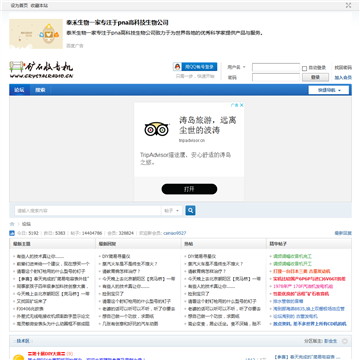Expand the 快捷导航 dropdown
Viewport: 360px width, 360px height.
329,90
